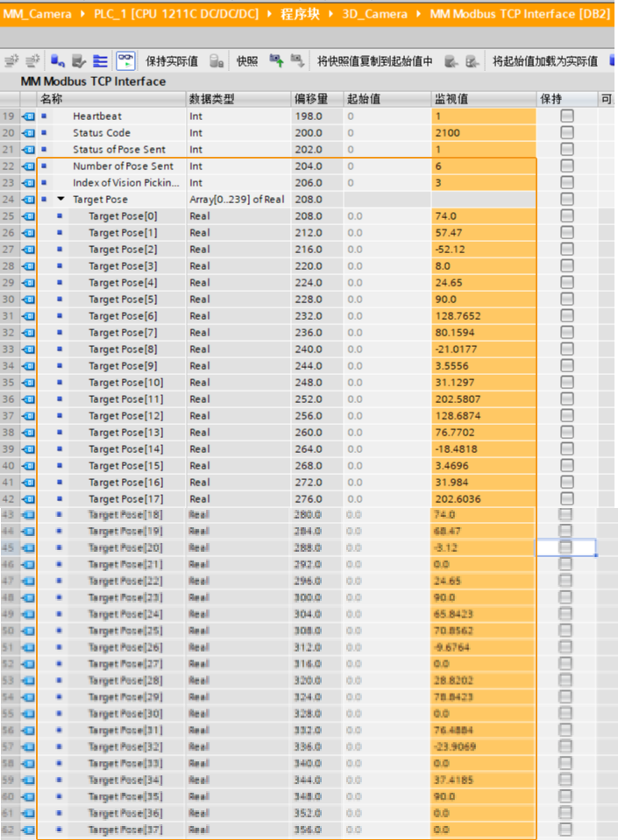Click the data tag icon in Target Pose[5] row
This screenshot has width=618, height=840.
tap(28, 299)
